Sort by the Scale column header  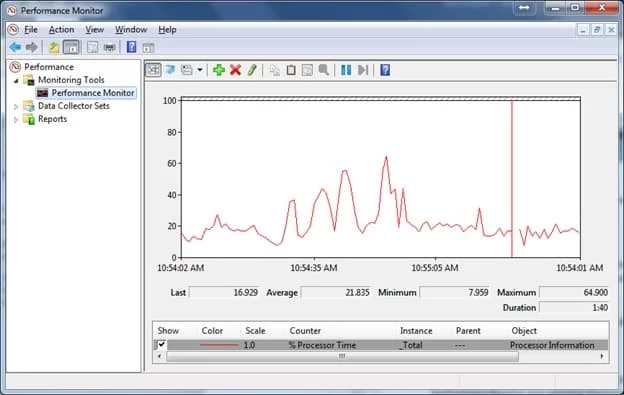point(255,331)
